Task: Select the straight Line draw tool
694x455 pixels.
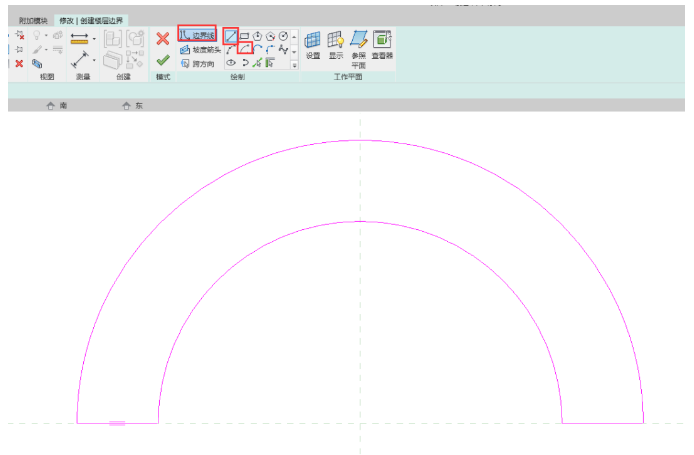Action: [231, 35]
